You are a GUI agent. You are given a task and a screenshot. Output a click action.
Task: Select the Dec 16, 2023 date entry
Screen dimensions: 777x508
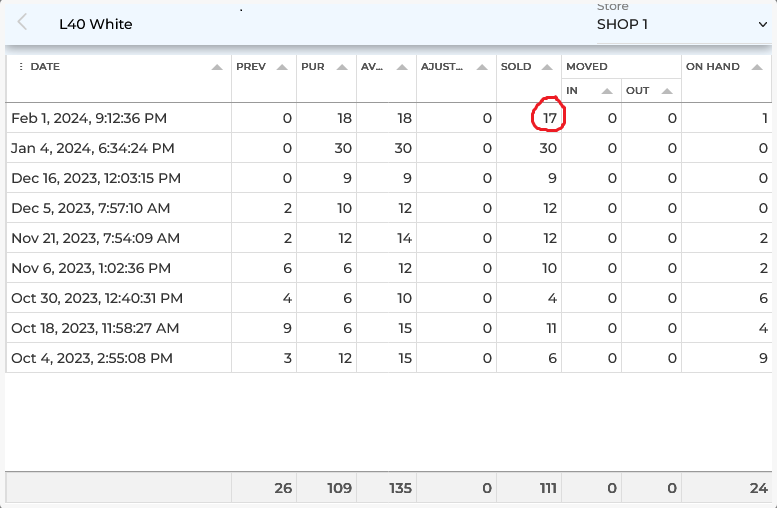point(96,178)
